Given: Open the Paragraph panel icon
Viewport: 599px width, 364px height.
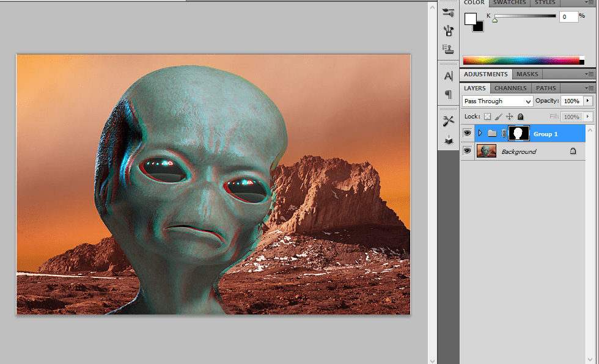Looking at the screenshot, I should [x=449, y=94].
